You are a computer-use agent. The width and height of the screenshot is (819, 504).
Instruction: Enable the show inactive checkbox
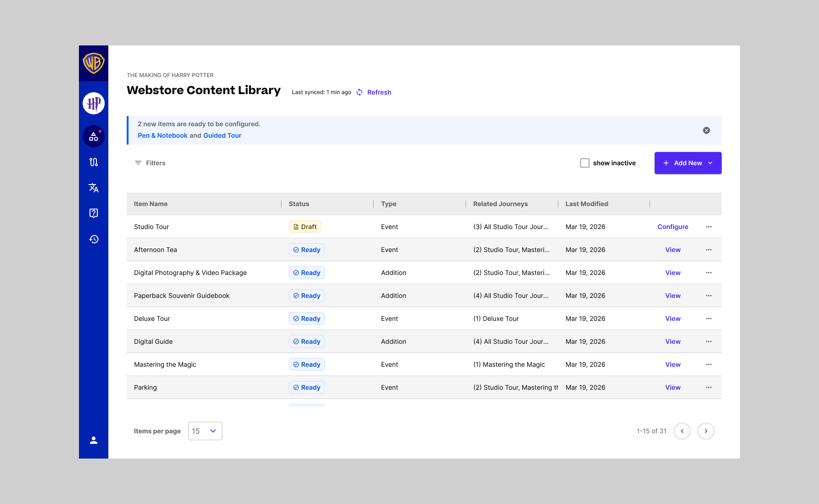(x=585, y=163)
